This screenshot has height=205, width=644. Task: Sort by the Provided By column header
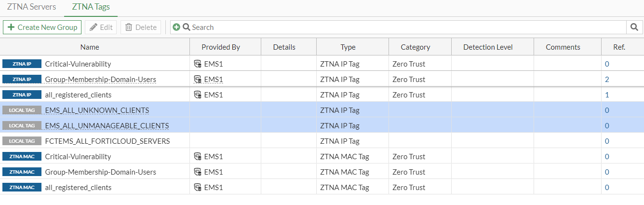point(221,47)
